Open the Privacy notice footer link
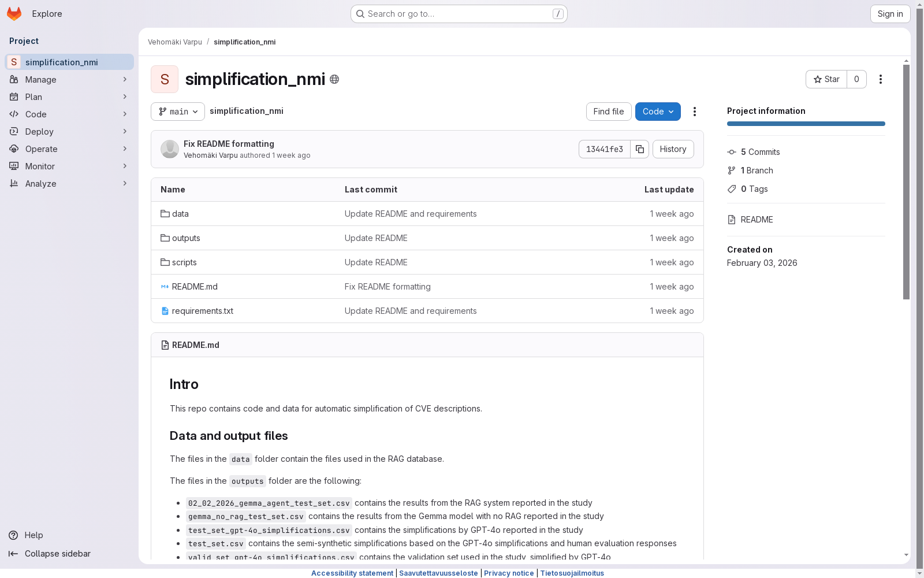This screenshot has width=924, height=578. 509,573
